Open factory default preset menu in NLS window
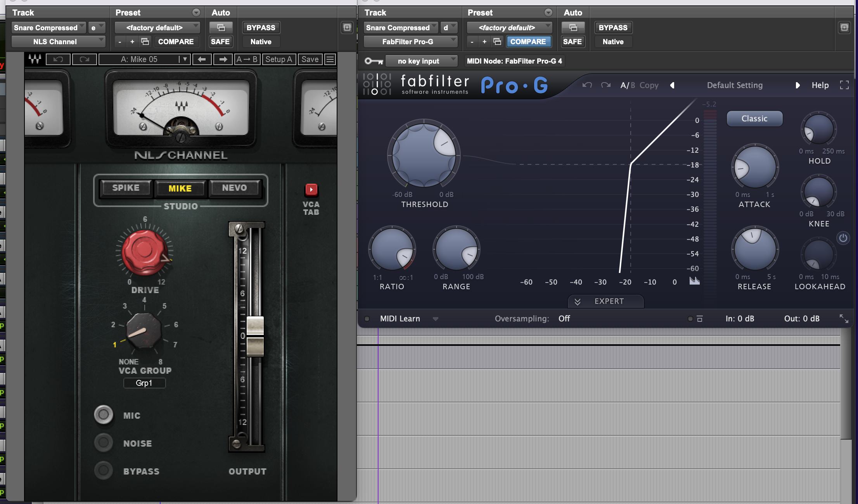The width and height of the screenshot is (858, 504). (157, 28)
